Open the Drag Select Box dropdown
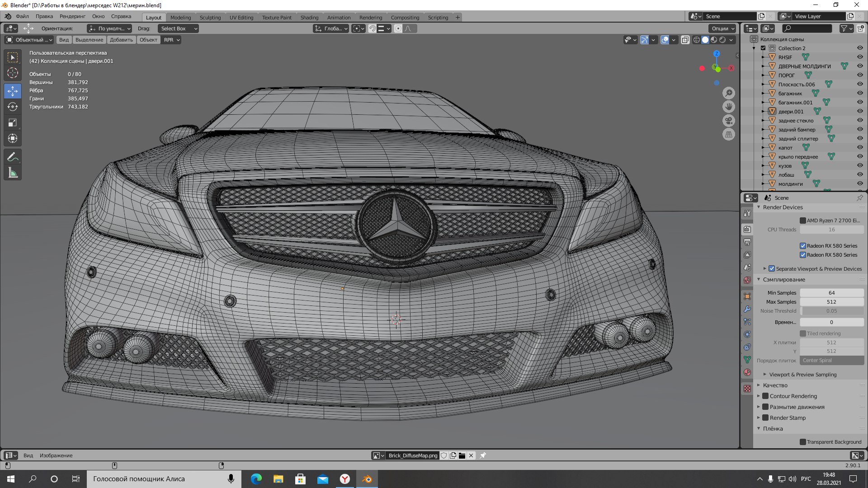 [178, 28]
